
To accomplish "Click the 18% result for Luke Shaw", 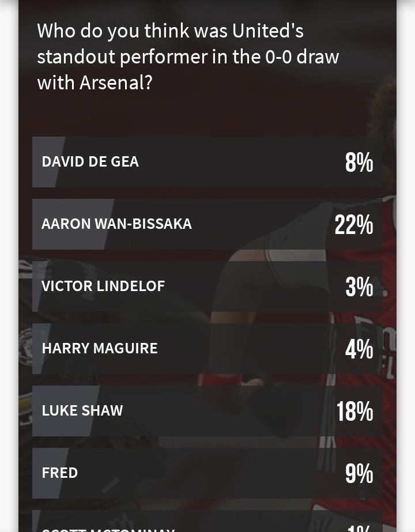I will pyautogui.click(x=355, y=411).
